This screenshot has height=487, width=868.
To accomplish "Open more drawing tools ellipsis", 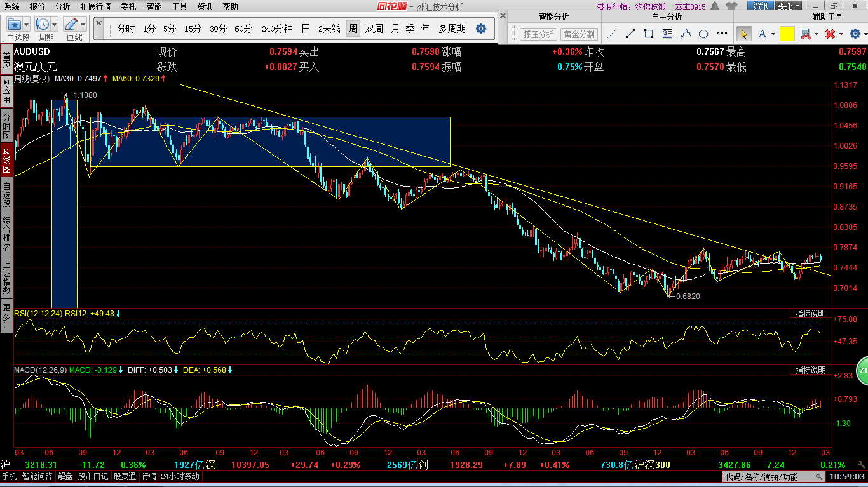I will pyautogui.click(x=722, y=34).
